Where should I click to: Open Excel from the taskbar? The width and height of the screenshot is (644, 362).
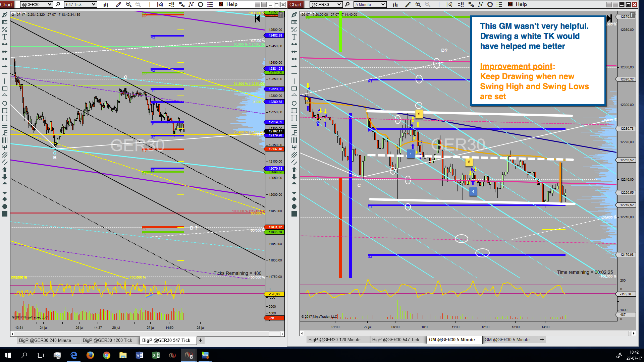pos(156,355)
